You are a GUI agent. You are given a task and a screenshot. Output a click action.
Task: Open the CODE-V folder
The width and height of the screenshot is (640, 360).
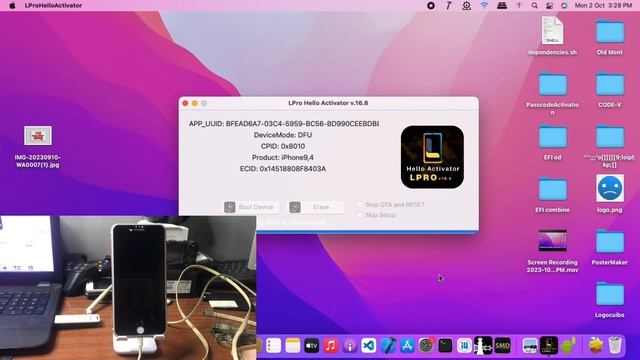(610, 90)
